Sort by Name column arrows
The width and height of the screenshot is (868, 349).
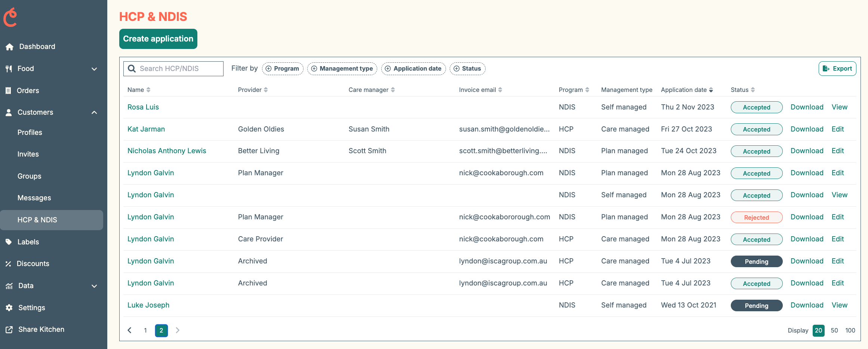click(x=148, y=90)
